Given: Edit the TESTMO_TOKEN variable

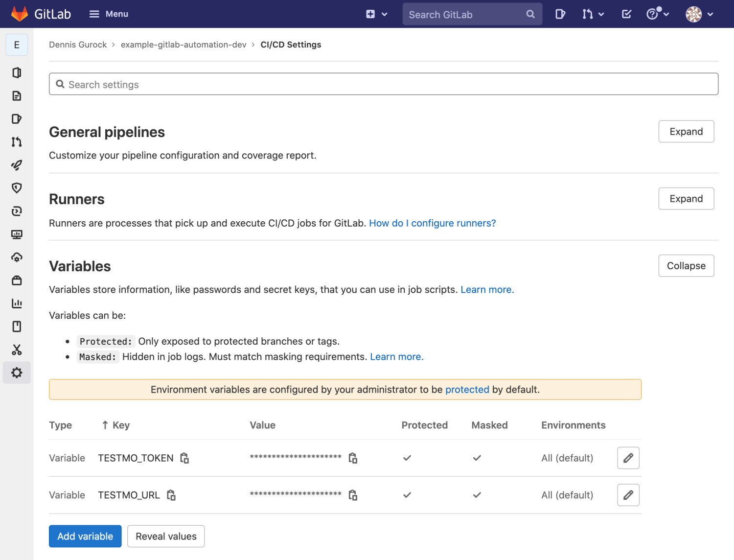Looking at the screenshot, I should [628, 458].
